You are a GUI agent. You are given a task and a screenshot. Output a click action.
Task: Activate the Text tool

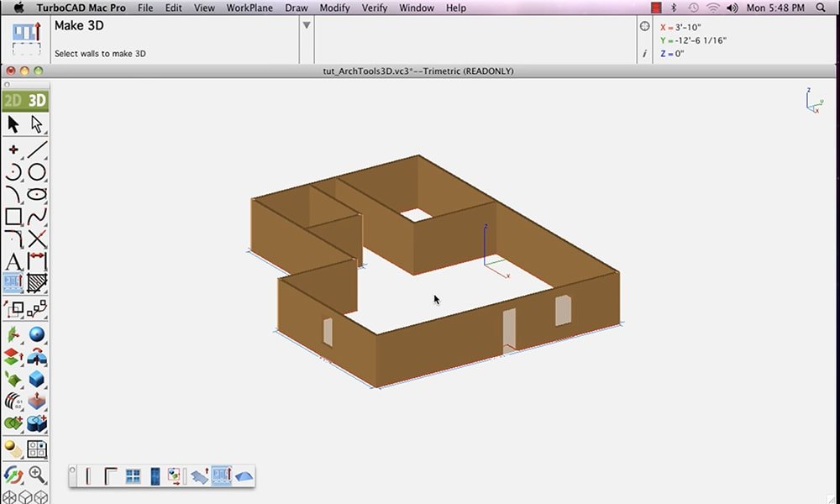click(x=13, y=261)
